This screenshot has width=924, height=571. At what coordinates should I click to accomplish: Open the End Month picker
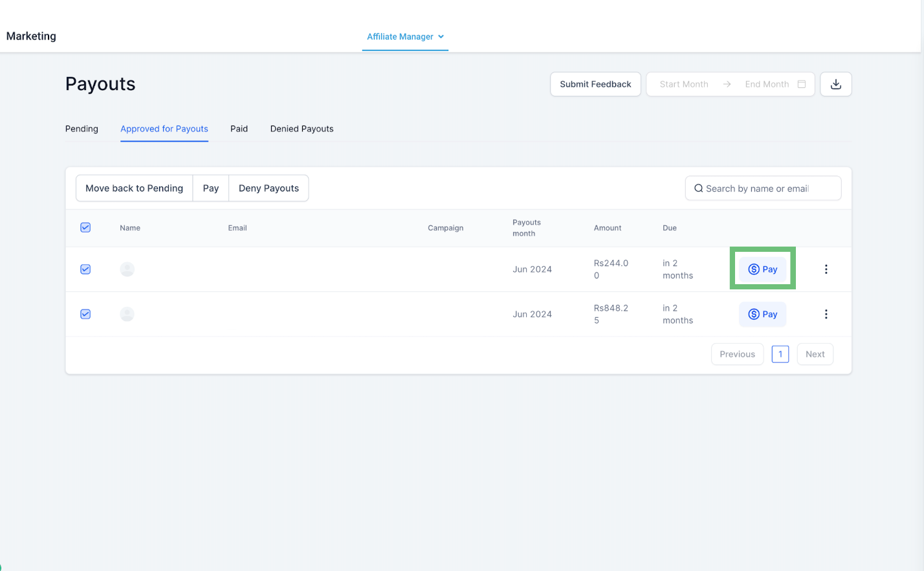(x=767, y=84)
